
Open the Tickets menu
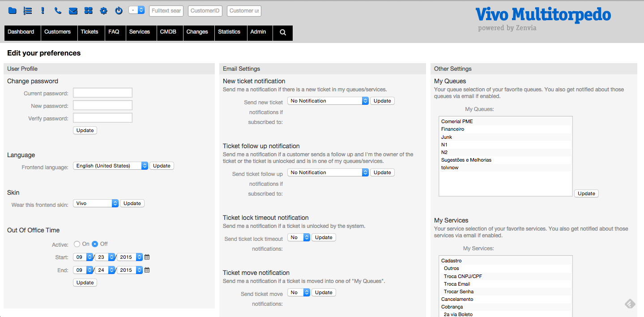tap(90, 32)
